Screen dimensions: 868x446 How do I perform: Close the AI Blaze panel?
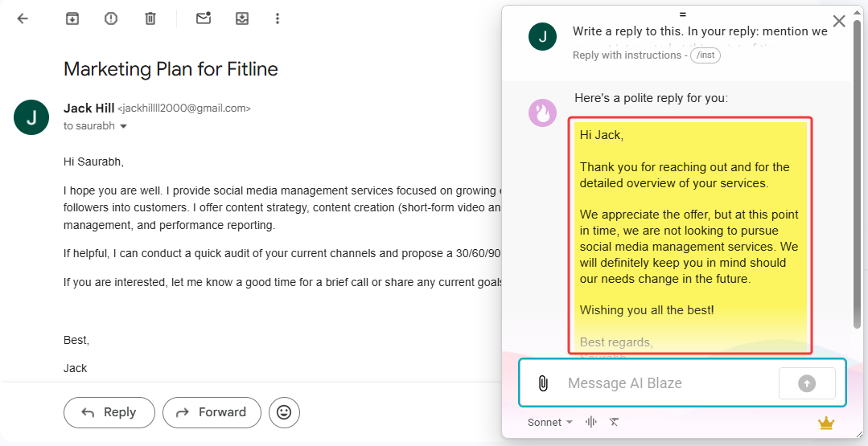click(839, 22)
